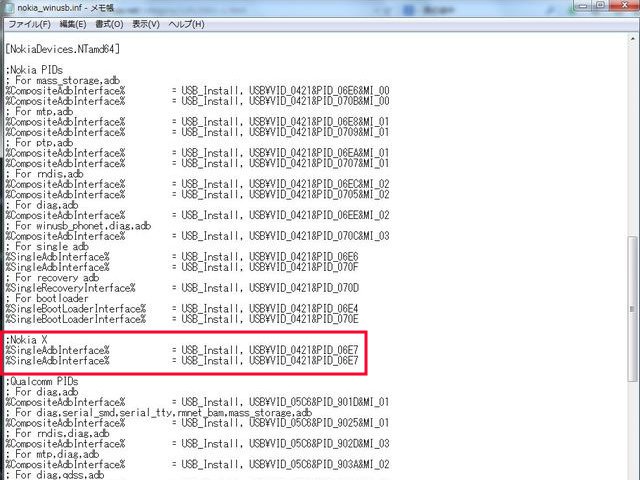Open the 表示(V) menu
640x480 pixels.
click(x=146, y=24)
